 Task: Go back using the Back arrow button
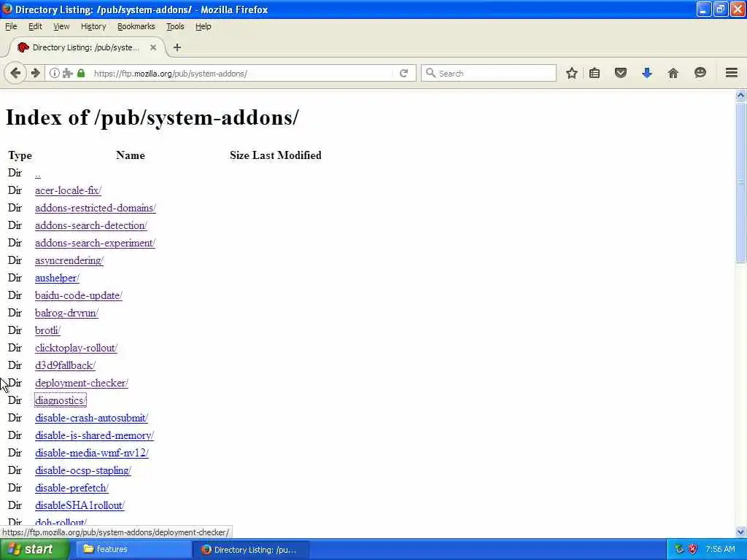15,74
